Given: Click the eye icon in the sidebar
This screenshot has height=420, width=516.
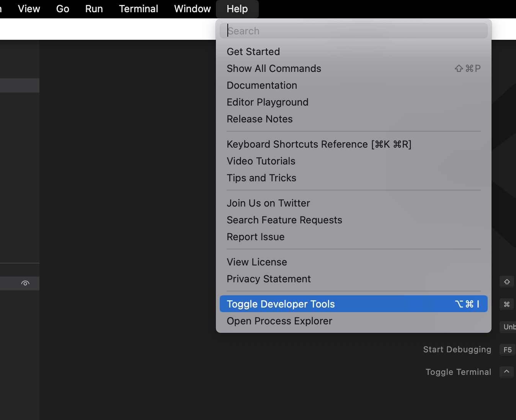Looking at the screenshot, I should (x=25, y=283).
